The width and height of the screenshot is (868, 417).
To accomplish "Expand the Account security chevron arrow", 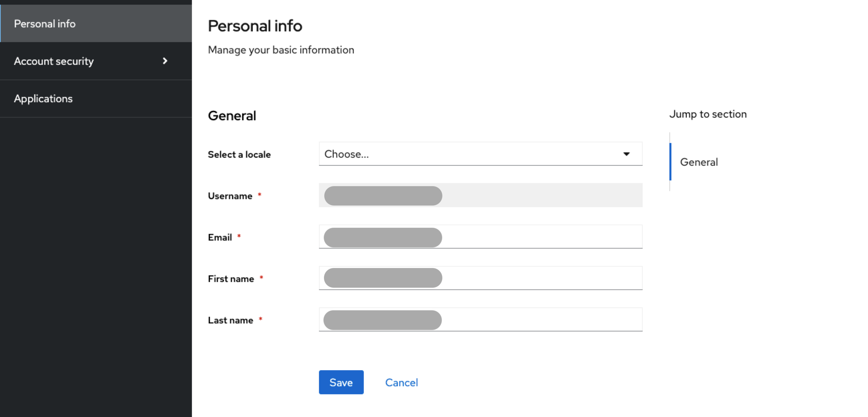I will [x=165, y=61].
